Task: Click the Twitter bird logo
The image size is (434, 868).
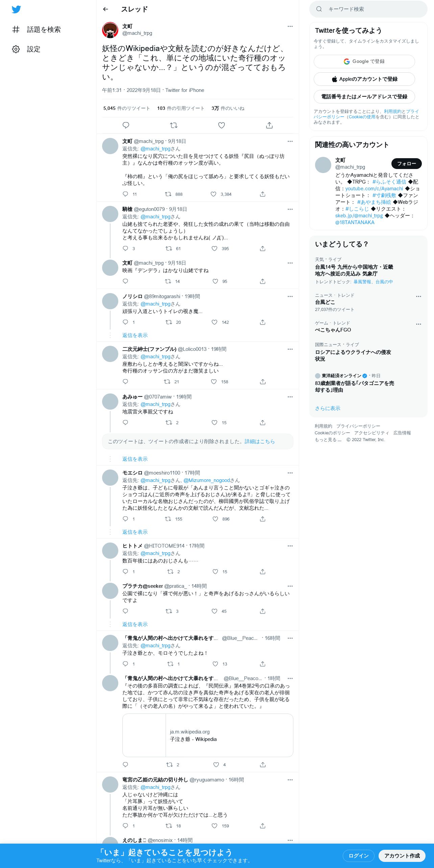Action: pyautogui.click(x=16, y=9)
